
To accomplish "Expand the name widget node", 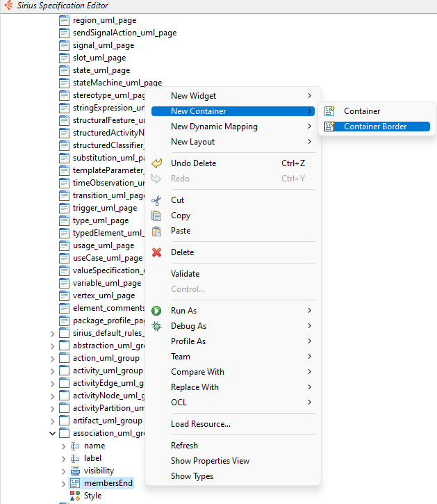I will pos(63,446).
